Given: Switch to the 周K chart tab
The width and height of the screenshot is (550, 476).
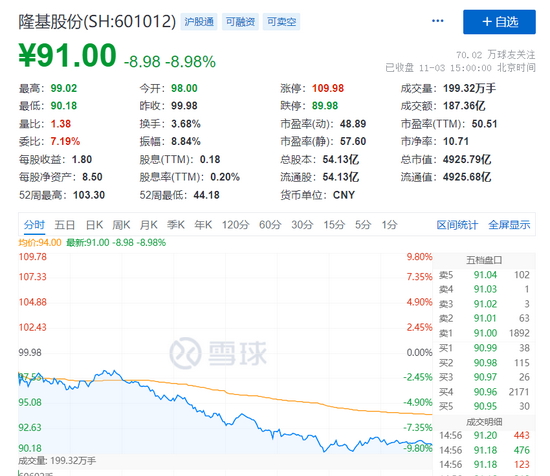Looking at the screenshot, I should click(121, 224).
